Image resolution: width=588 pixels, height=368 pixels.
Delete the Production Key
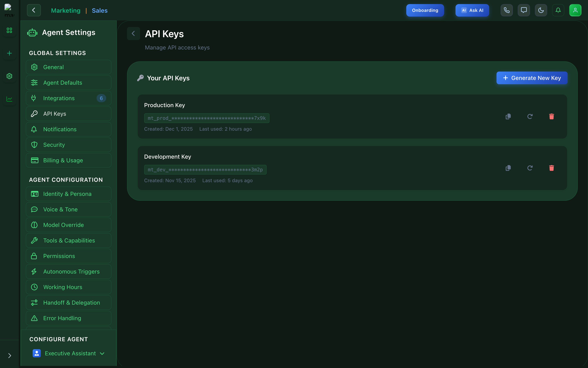click(551, 116)
